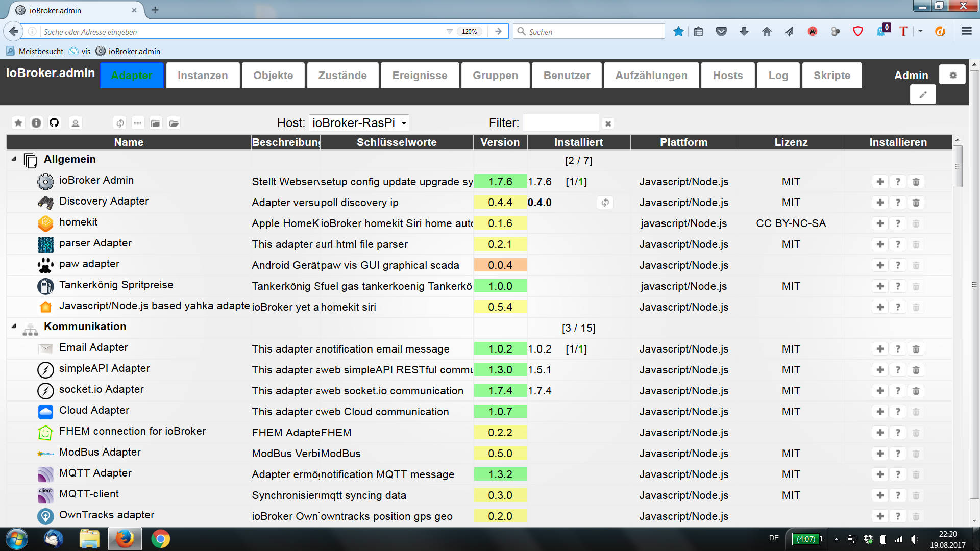Click parser Adapter version 0.2.1 cell
The height and width of the screenshot is (551, 980).
tap(500, 244)
